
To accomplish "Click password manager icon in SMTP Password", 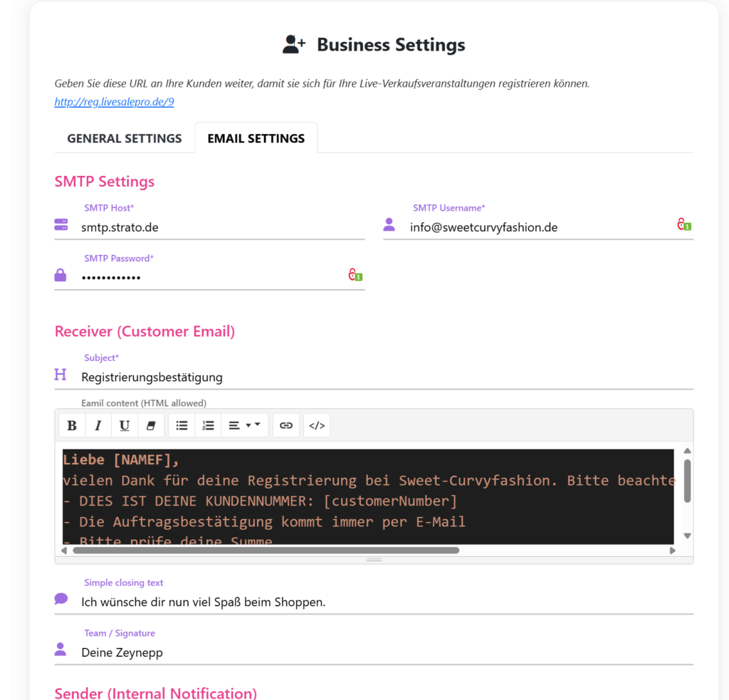I will (355, 275).
